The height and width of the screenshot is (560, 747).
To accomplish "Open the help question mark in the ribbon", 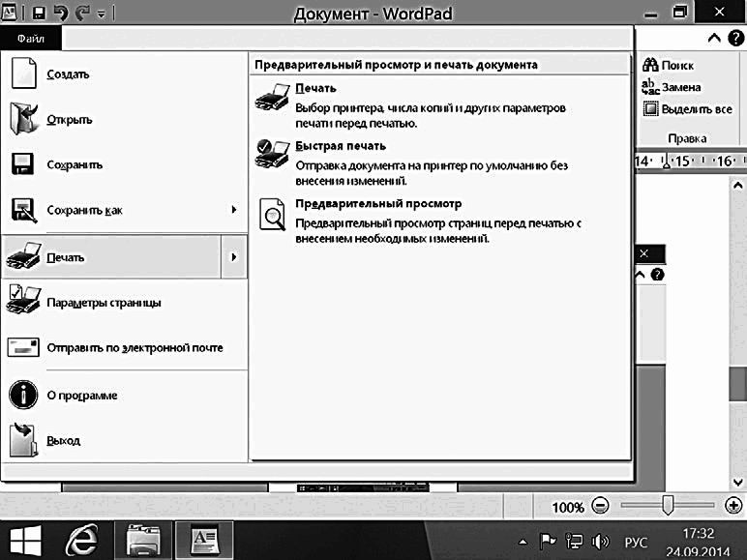I will [x=736, y=38].
